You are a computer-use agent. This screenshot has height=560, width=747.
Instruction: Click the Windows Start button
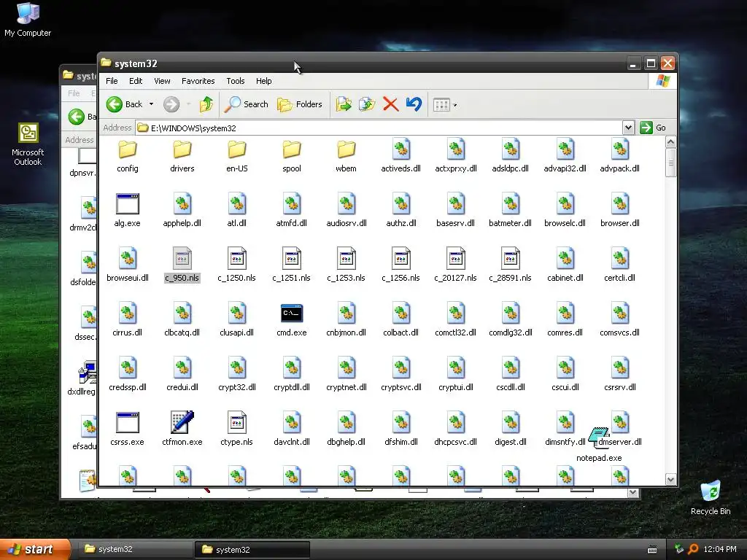[35, 550]
